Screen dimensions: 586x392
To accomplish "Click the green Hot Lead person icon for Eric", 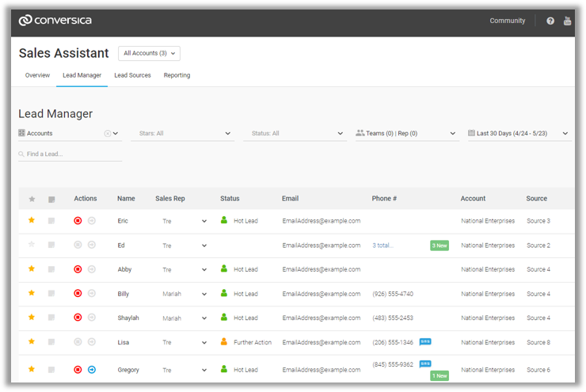I will pyautogui.click(x=224, y=220).
